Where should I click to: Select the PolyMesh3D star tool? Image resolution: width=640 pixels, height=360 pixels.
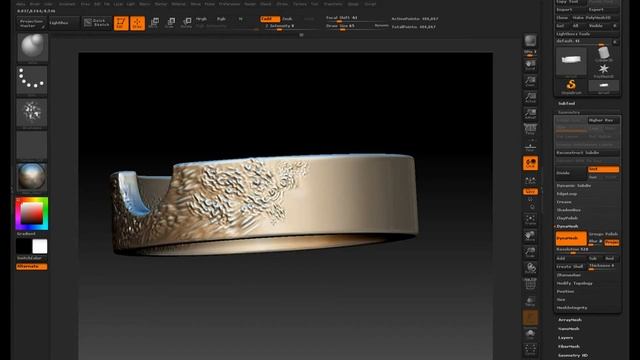pos(604,70)
